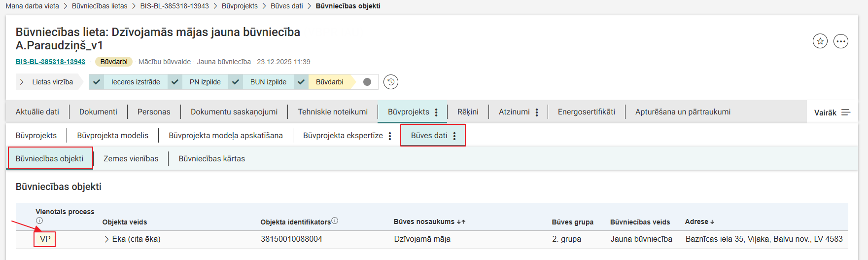868x260 pixels.
Task: Open kebab menu on Atzinumi tab
Action: pos(537,112)
